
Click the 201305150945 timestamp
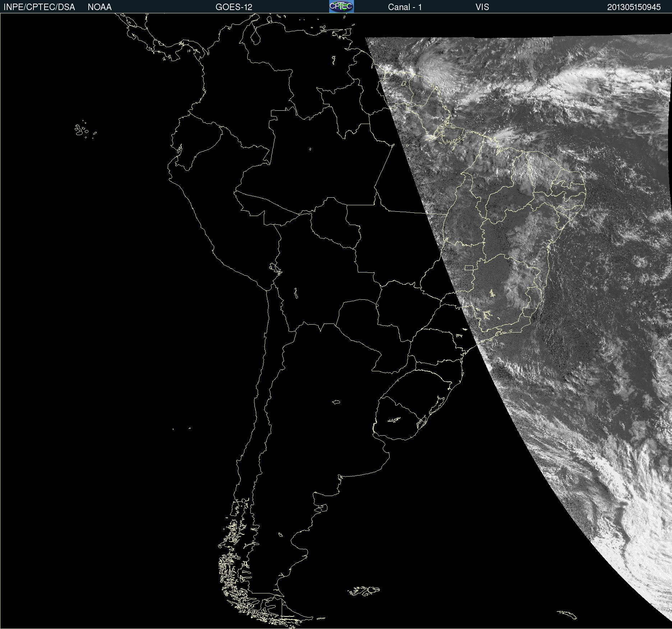pos(634,7)
